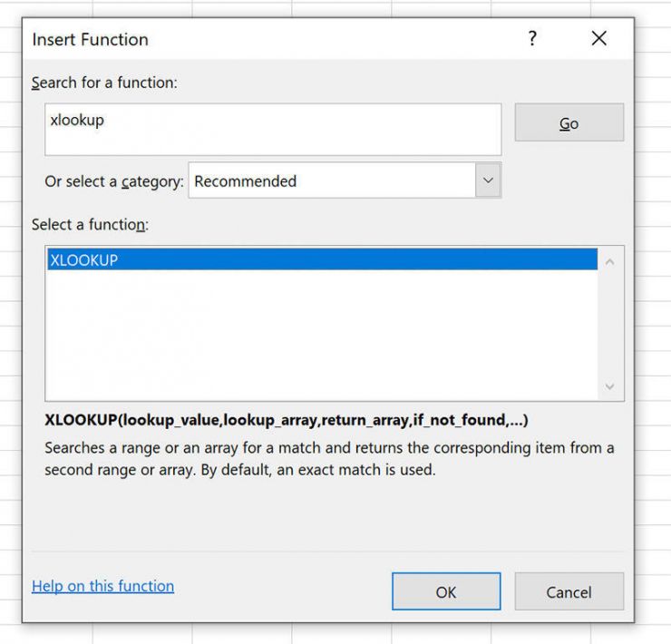This screenshot has width=671, height=644.
Task: Confirm with the OK button
Action: click(445, 592)
